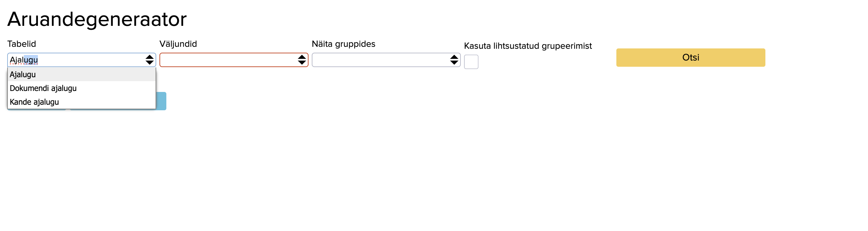The height and width of the screenshot is (231, 868).
Task: Click the 'Tabelid' field label
Action: pos(22,44)
